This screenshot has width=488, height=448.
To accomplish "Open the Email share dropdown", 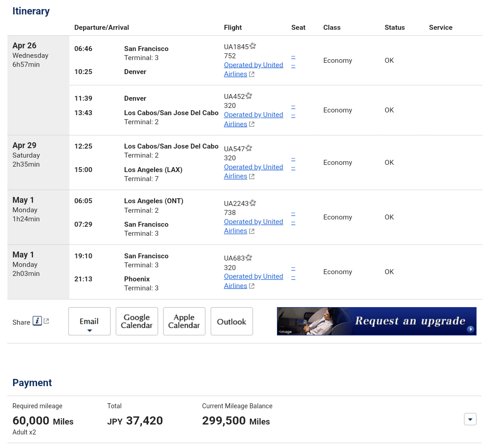I will click(89, 322).
